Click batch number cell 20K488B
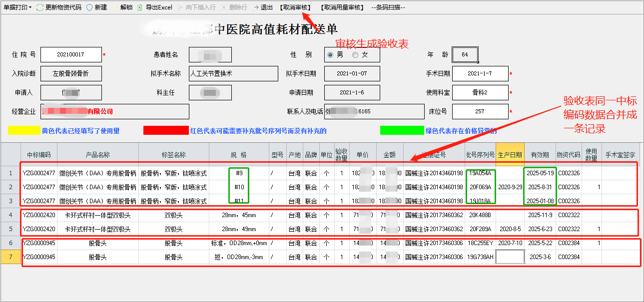Screen dimensions: 644x302 [480, 215]
